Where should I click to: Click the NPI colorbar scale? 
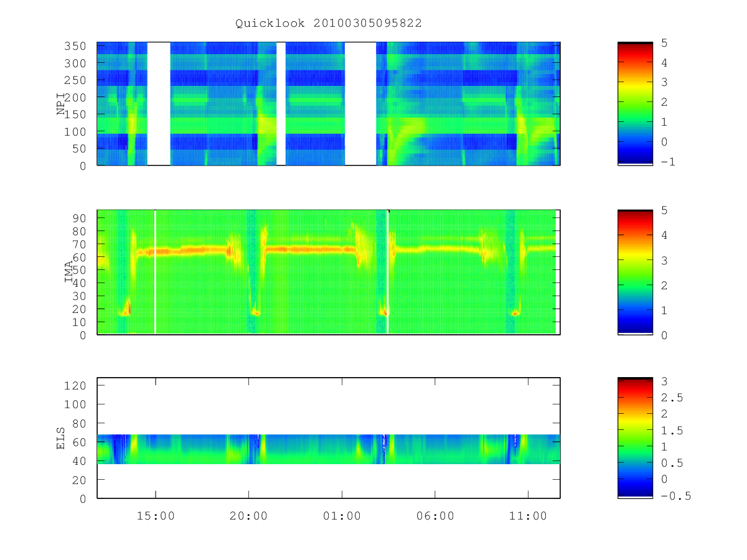tap(635, 103)
